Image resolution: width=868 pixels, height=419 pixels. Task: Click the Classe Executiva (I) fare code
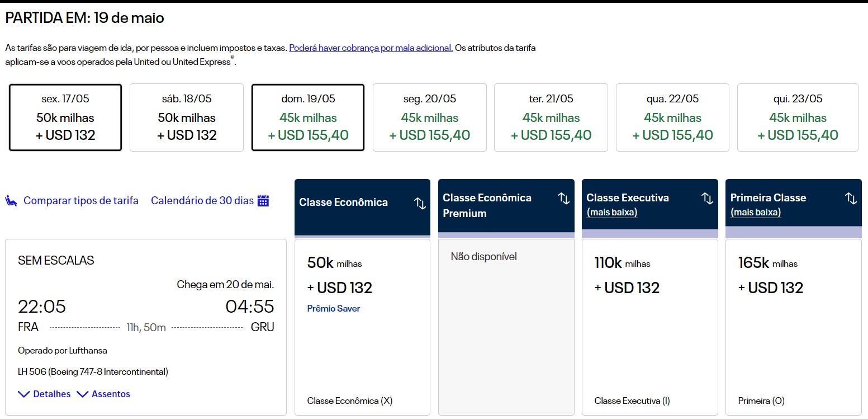(x=632, y=401)
